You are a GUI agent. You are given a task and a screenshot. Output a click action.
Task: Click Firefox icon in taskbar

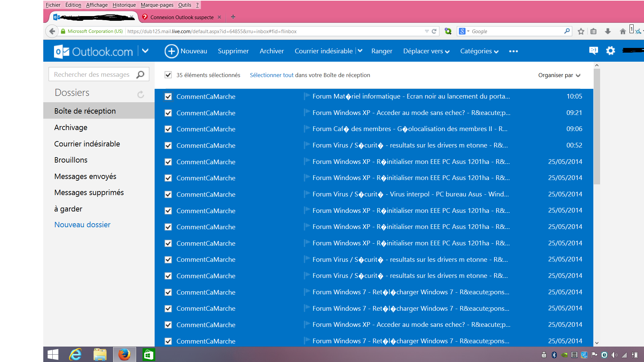[124, 354]
